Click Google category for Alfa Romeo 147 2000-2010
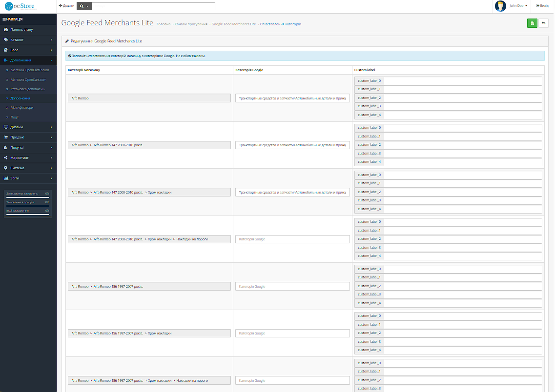Viewport: 555px width, 392px height. tap(292, 145)
